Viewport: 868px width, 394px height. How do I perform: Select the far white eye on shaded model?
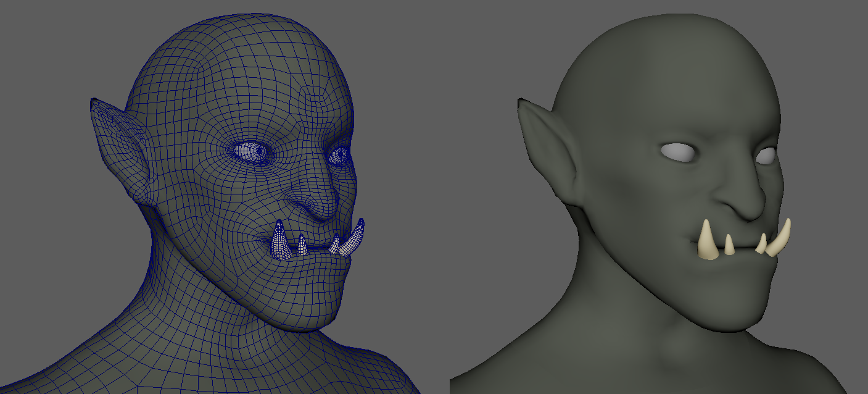click(x=766, y=156)
